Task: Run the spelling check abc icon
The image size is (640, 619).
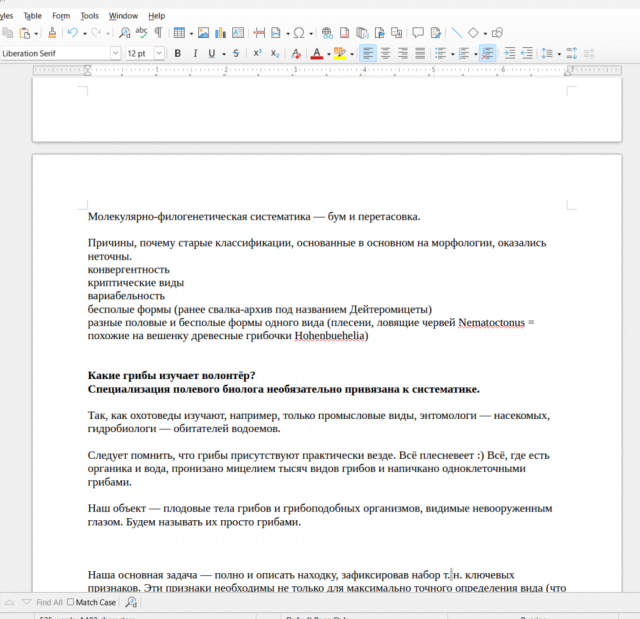Action: click(x=142, y=33)
